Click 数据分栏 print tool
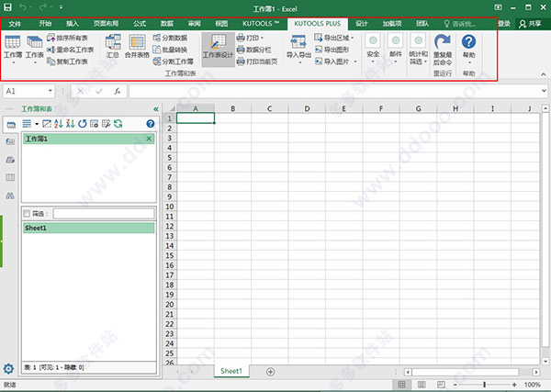This screenshot has width=551, height=392. (x=254, y=50)
